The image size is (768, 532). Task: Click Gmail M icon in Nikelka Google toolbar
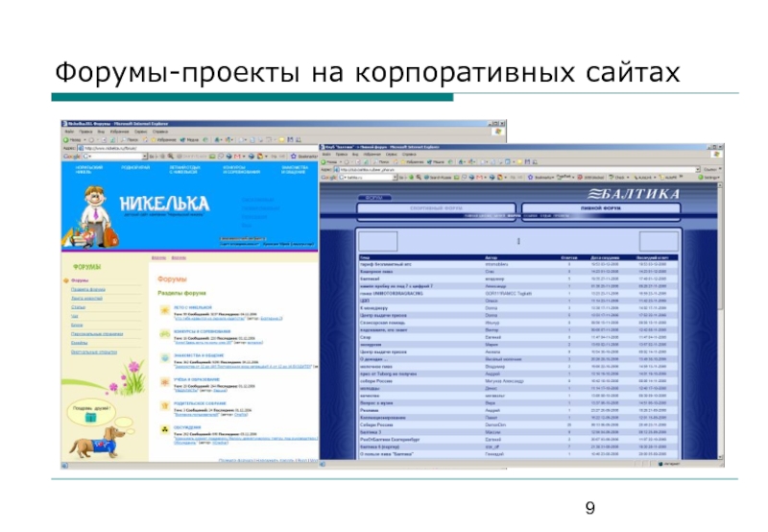click(x=237, y=157)
